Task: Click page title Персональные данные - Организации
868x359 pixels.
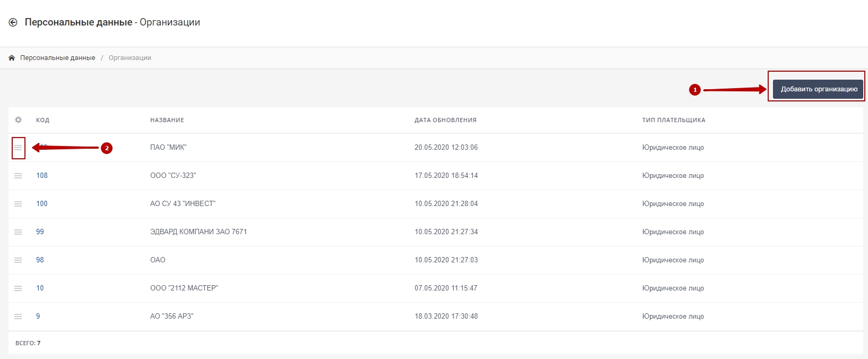Action: (113, 22)
